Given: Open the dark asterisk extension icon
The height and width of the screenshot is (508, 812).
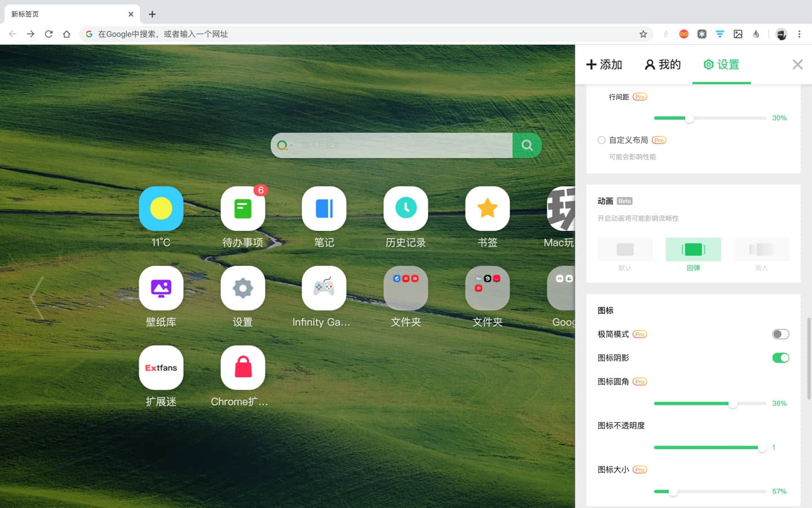Looking at the screenshot, I should (702, 34).
